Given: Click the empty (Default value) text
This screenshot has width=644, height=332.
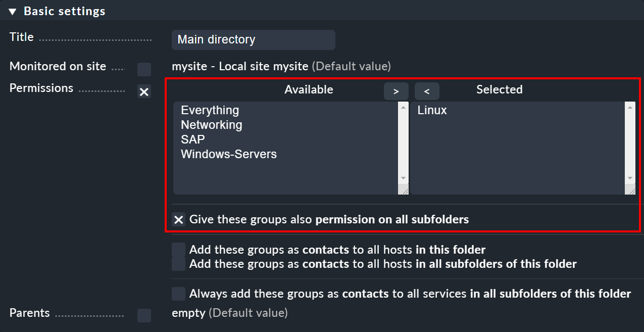Looking at the screenshot, I should 230,313.
